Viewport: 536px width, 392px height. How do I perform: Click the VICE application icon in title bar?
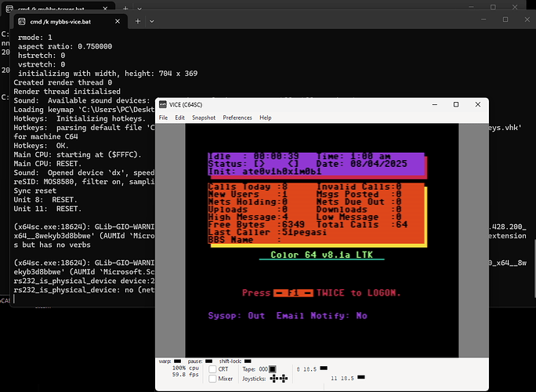163,105
